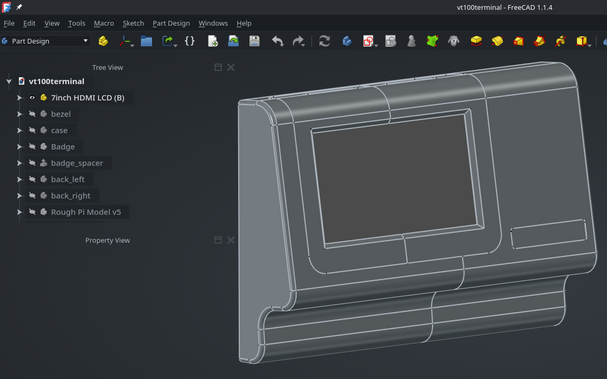The width and height of the screenshot is (607, 379).
Task: Expand the case tree item
Action: 19,130
